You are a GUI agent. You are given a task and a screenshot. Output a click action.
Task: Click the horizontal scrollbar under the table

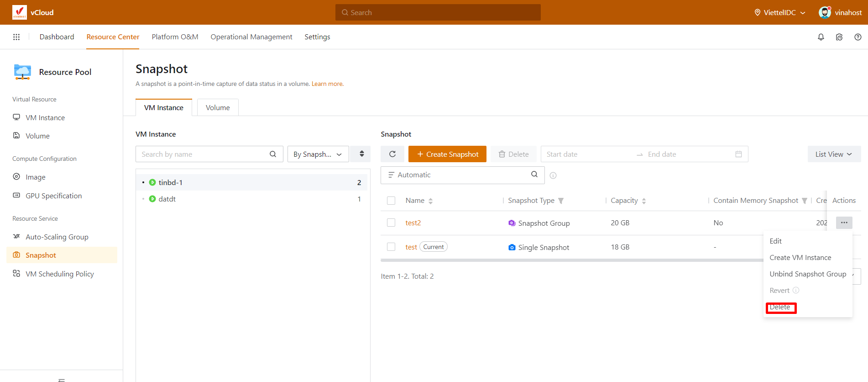pyautogui.click(x=570, y=260)
